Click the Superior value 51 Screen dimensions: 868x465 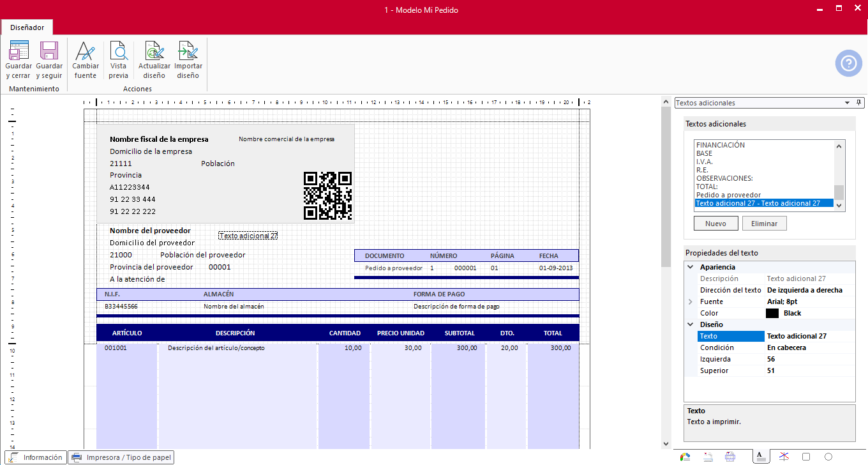pyautogui.click(x=809, y=370)
